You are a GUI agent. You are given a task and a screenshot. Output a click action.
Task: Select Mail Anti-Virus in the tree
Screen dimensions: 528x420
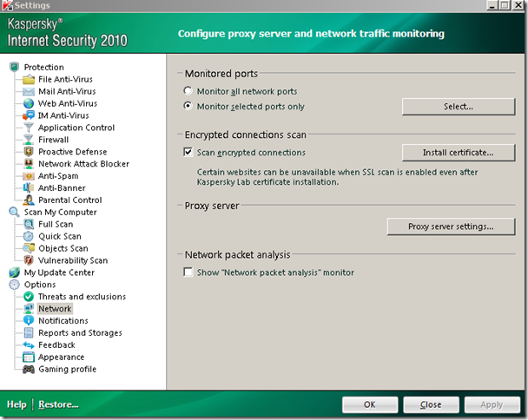(x=67, y=91)
